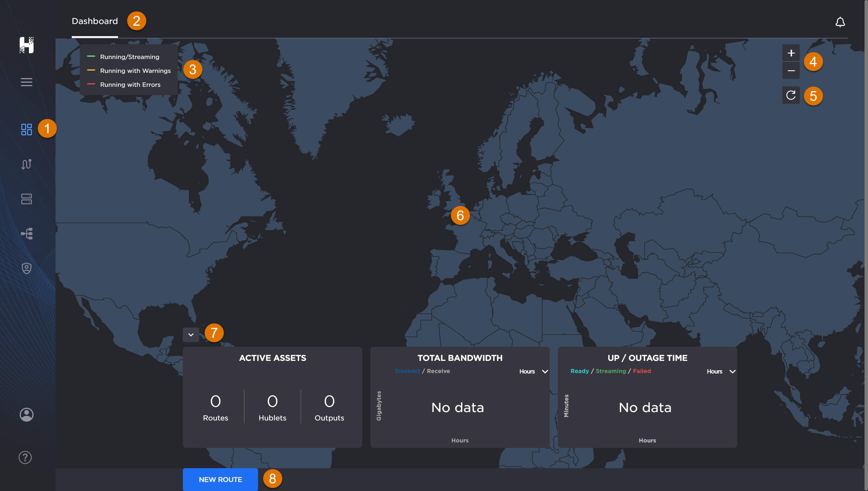Zoom in on the map with the plus control
The height and width of the screenshot is (491, 868).
[791, 53]
